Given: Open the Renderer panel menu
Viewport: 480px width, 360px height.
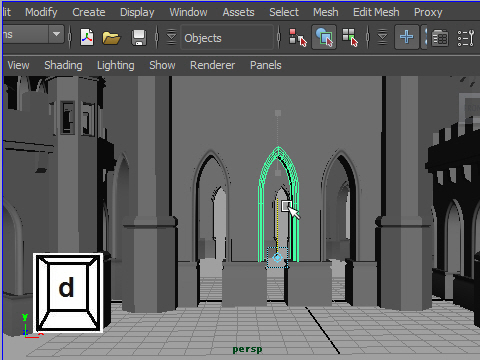Looking at the screenshot, I should tap(212, 65).
